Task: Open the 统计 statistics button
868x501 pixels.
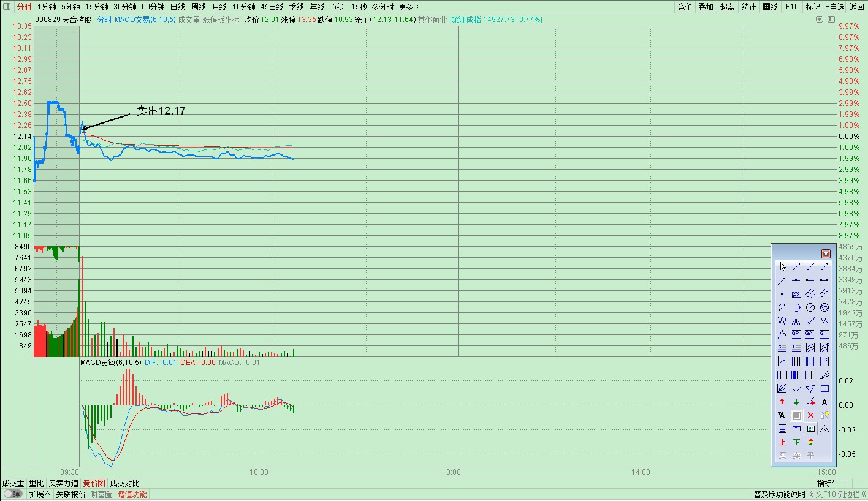Action: (x=748, y=7)
